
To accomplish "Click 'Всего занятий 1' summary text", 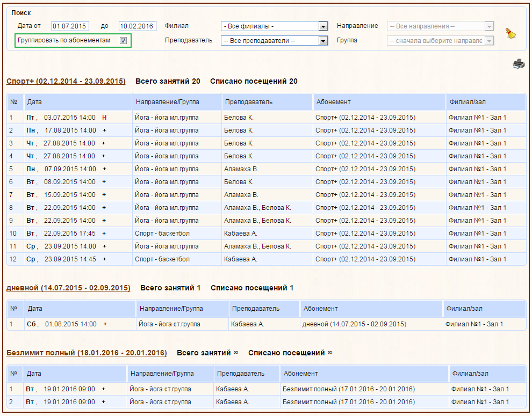I will tap(170, 288).
